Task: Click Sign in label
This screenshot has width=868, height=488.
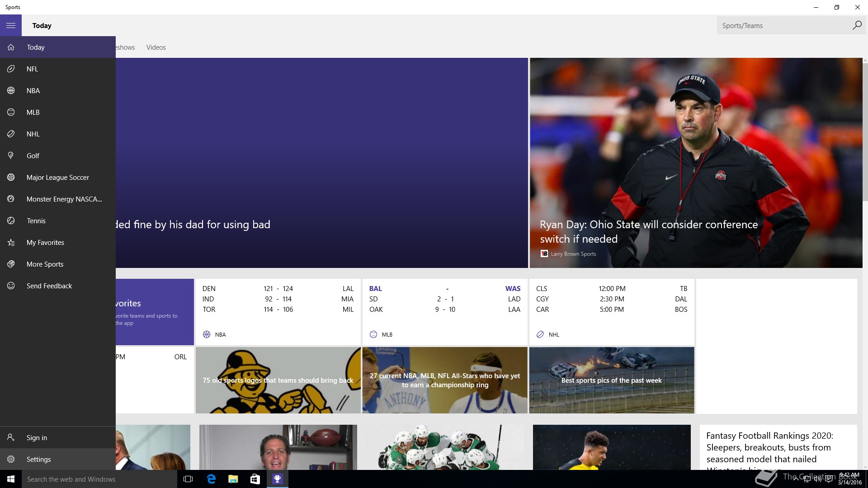Action: pyautogui.click(x=37, y=437)
